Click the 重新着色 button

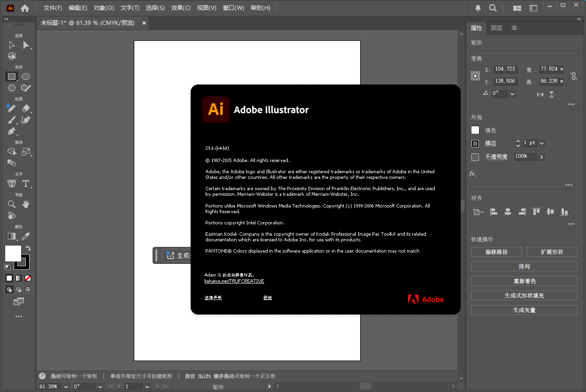[524, 281]
